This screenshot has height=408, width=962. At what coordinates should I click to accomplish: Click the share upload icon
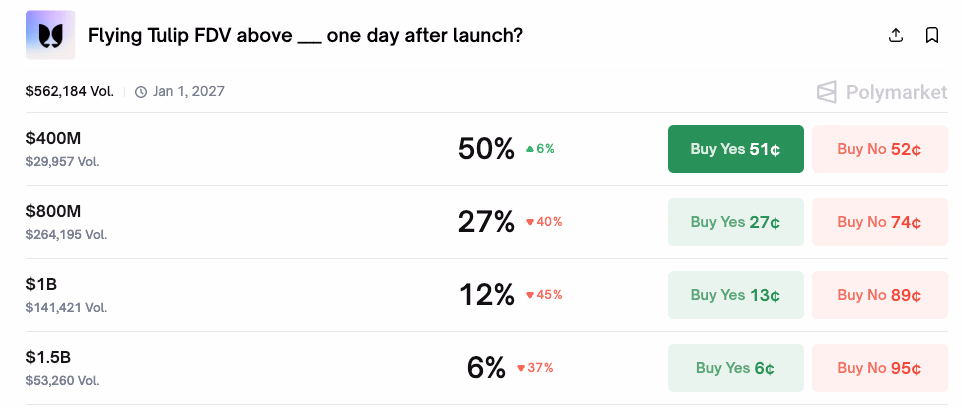pos(896,36)
